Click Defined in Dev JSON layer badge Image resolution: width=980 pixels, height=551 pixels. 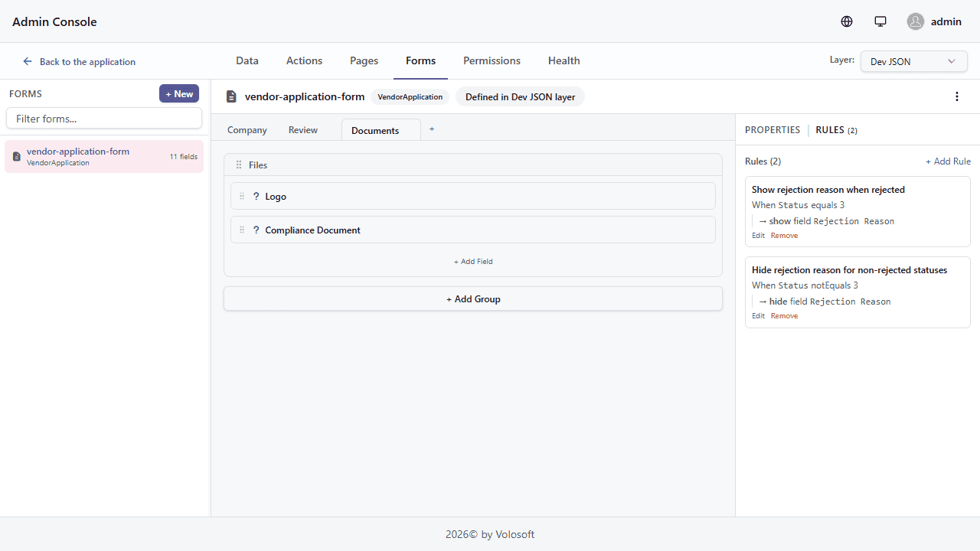coord(520,96)
